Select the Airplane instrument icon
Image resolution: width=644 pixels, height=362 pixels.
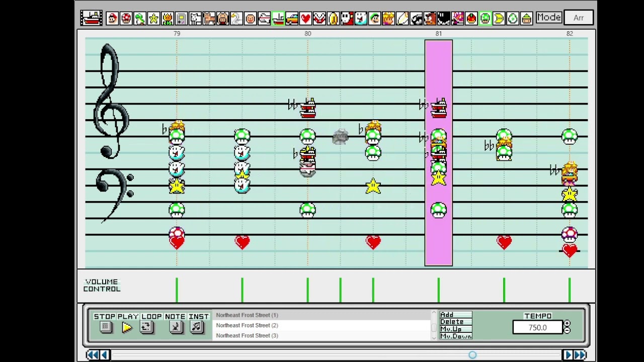(x=264, y=18)
